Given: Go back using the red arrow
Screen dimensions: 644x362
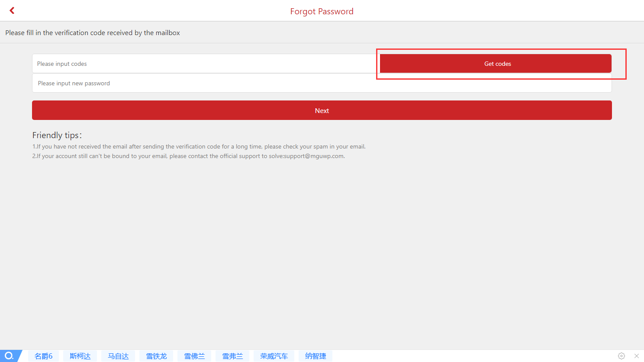Looking at the screenshot, I should 12,10.
